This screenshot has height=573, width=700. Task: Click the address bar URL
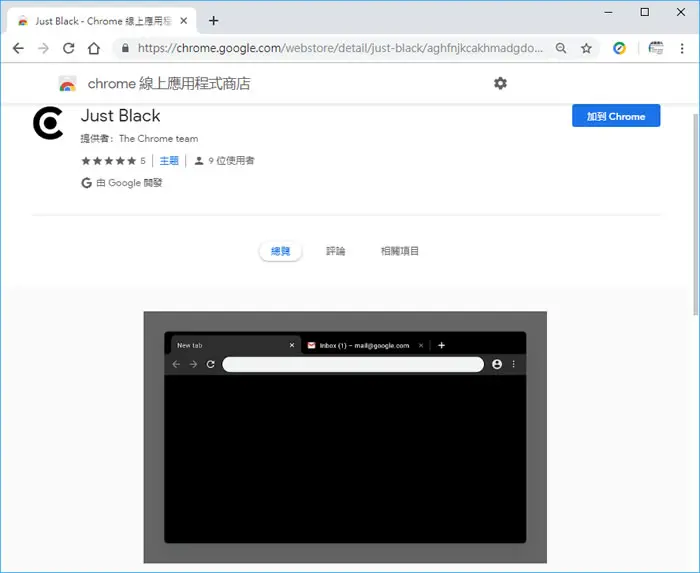click(x=340, y=48)
